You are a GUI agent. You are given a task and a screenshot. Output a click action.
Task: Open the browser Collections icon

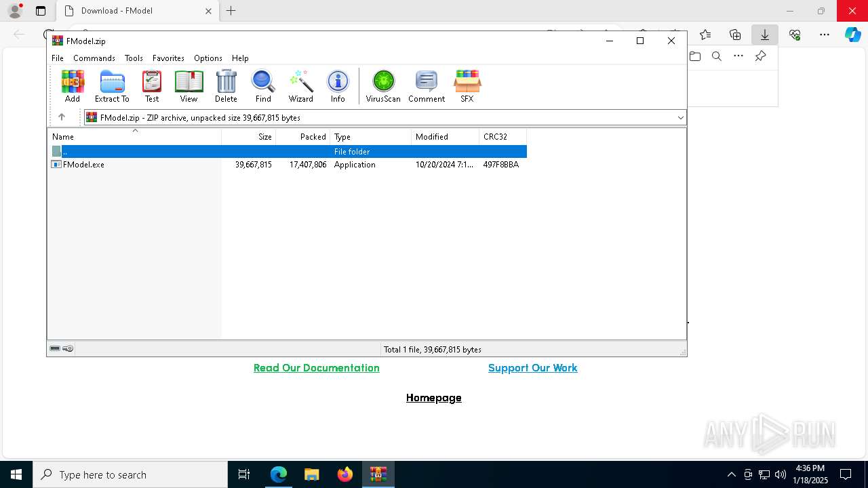point(735,35)
